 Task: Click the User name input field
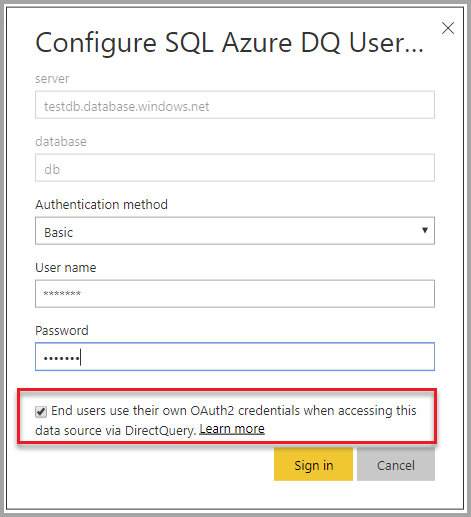pos(235,294)
